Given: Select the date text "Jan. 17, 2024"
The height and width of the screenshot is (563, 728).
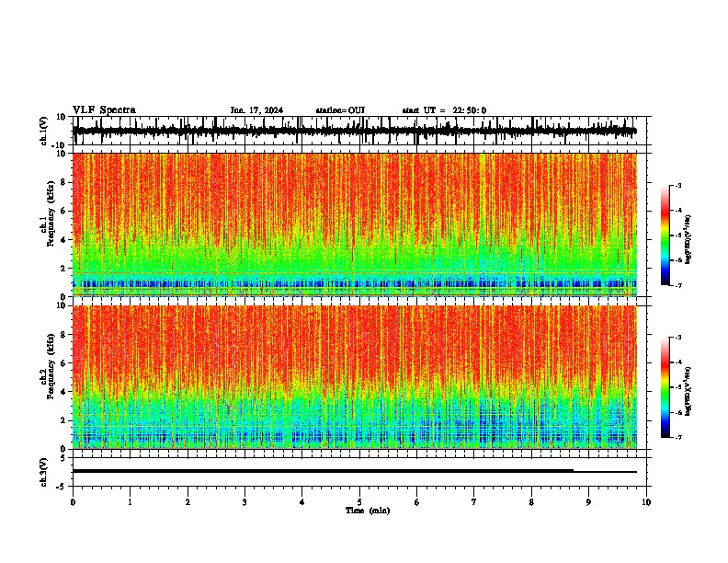Looking at the screenshot, I should (x=256, y=110).
